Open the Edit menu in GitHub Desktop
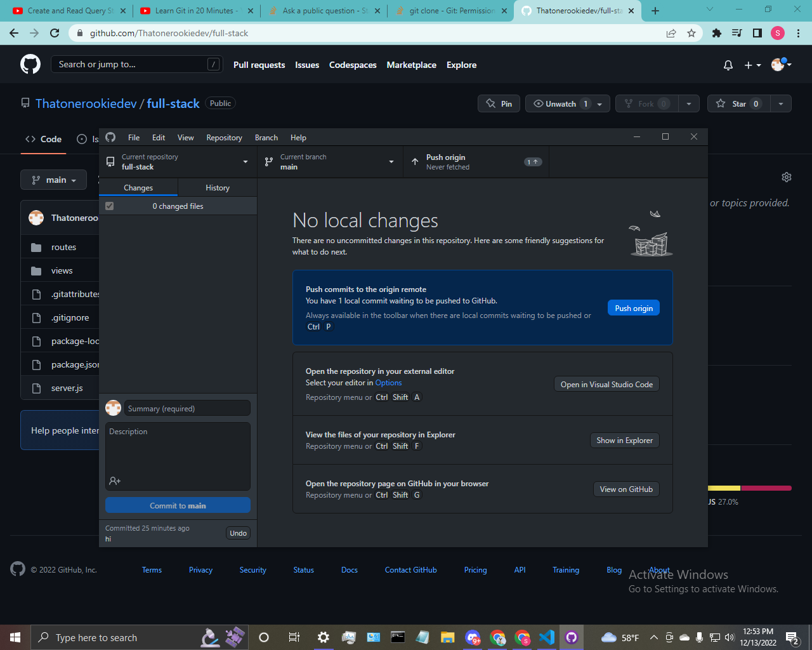The image size is (812, 650). (159, 137)
